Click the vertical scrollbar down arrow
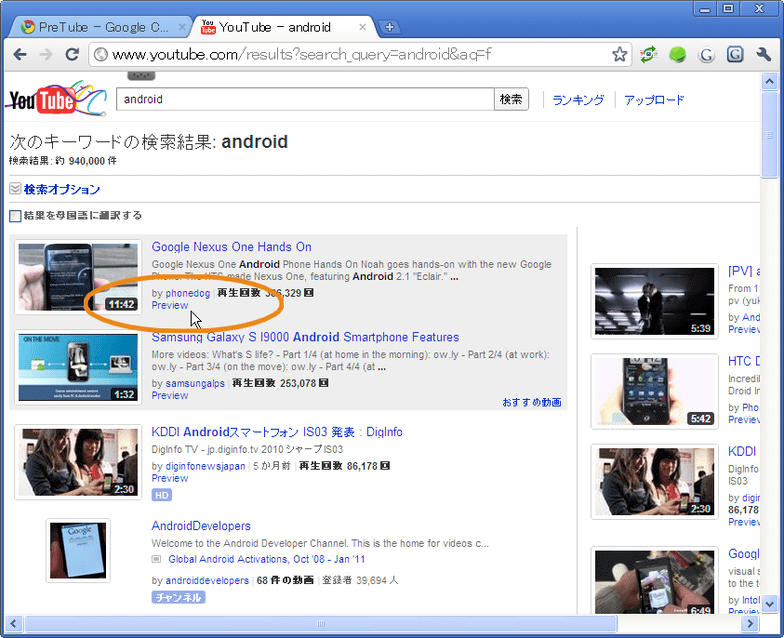Viewport: 784px width, 638px height. tap(769, 604)
